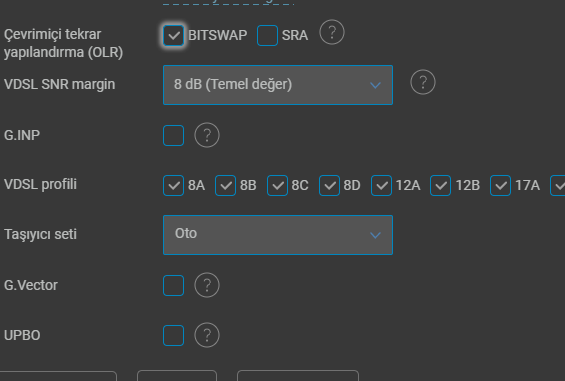Uncheck VDSL profile 8C

click(x=277, y=186)
